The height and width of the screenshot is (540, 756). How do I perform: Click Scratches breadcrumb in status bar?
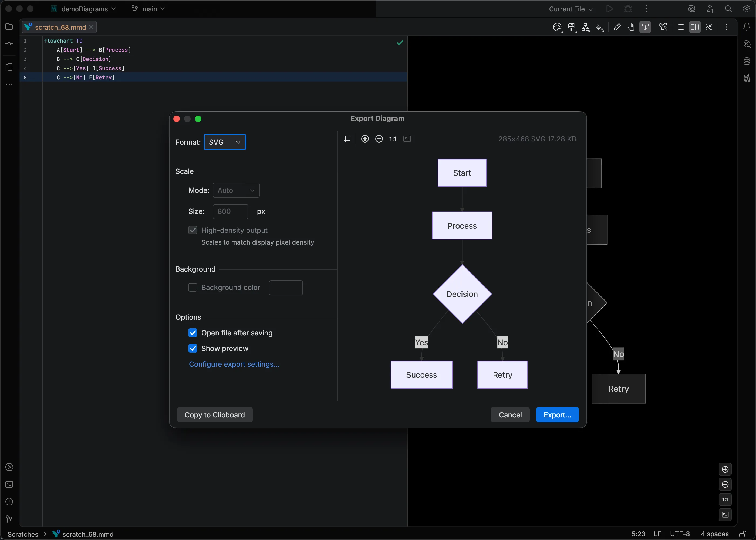coord(23,534)
